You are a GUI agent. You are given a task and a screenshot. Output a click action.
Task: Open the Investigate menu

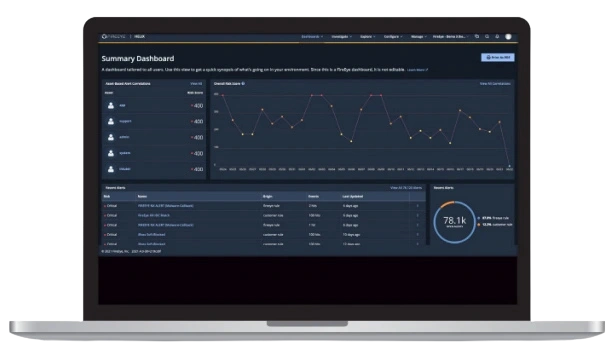point(341,36)
